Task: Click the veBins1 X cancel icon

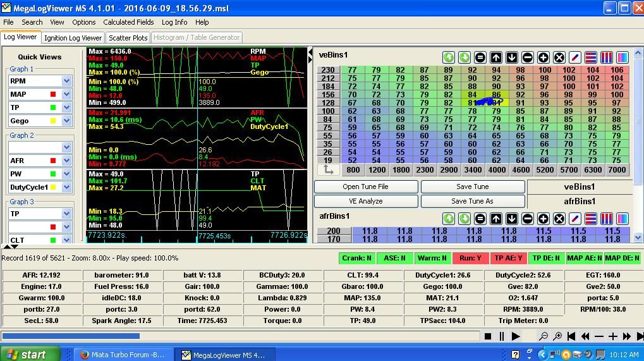Action: click(559, 58)
